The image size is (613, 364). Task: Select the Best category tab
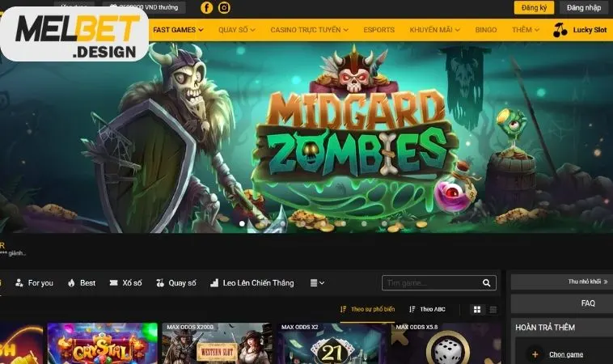[x=82, y=282]
